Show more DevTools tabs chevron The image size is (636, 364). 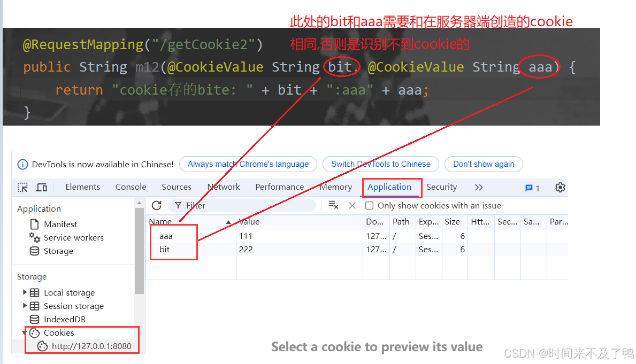click(x=479, y=187)
